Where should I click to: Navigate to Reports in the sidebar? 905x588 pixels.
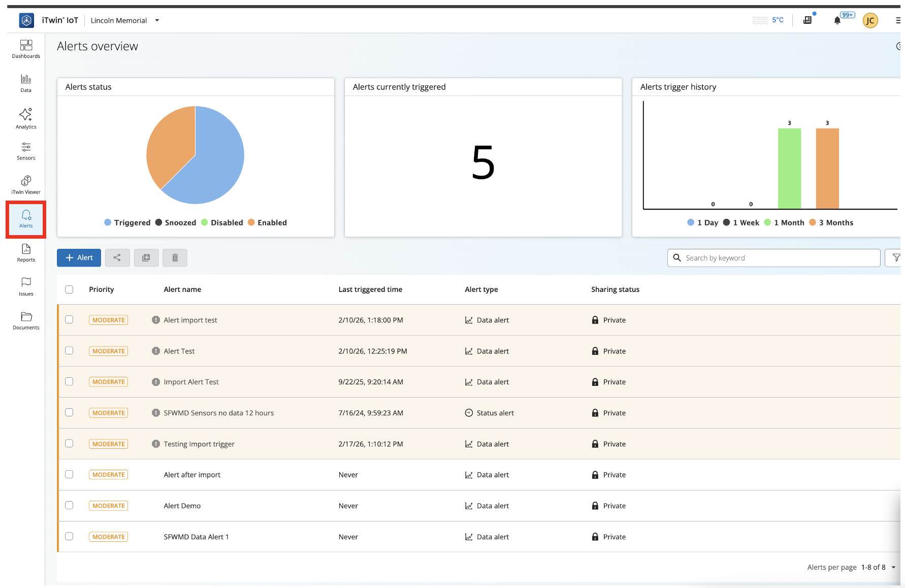tap(26, 252)
